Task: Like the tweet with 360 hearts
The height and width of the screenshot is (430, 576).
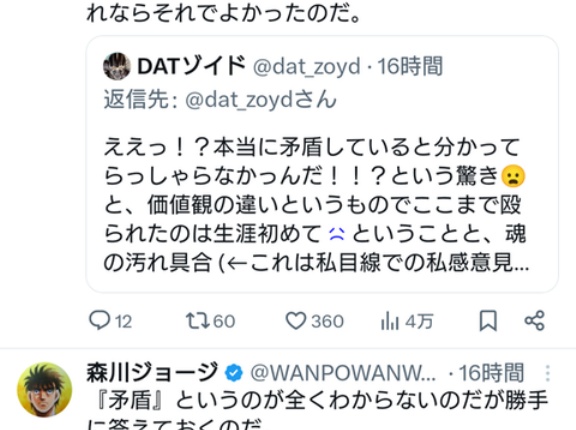Action: coord(314,321)
